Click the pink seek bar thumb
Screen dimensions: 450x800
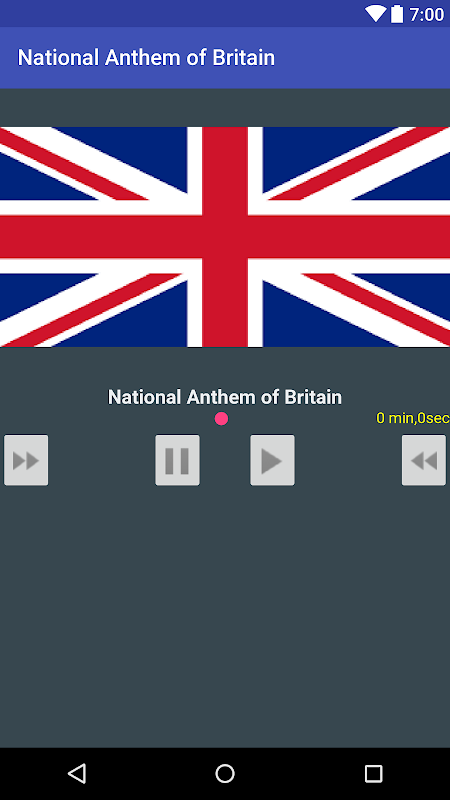(x=221, y=419)
